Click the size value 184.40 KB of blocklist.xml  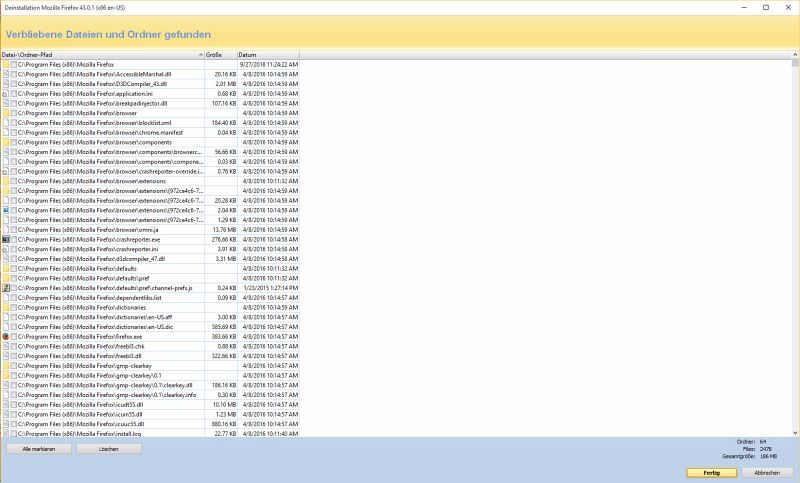click(224, 123)
